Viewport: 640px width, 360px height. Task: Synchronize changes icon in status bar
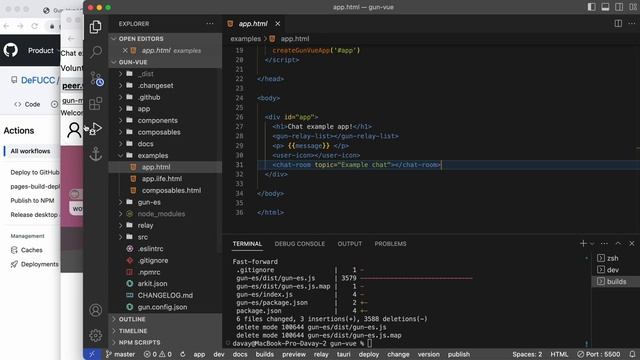click(183, 354)
